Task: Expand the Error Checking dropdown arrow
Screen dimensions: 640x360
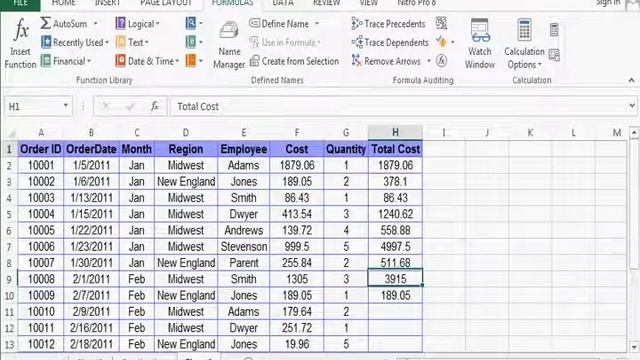Action: (452, 42)
